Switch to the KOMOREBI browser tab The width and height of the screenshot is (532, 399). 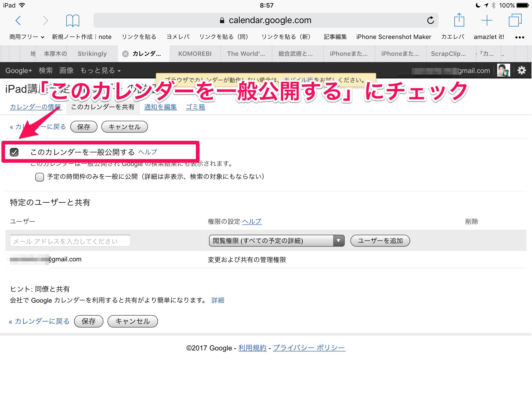tap(195, 54)
